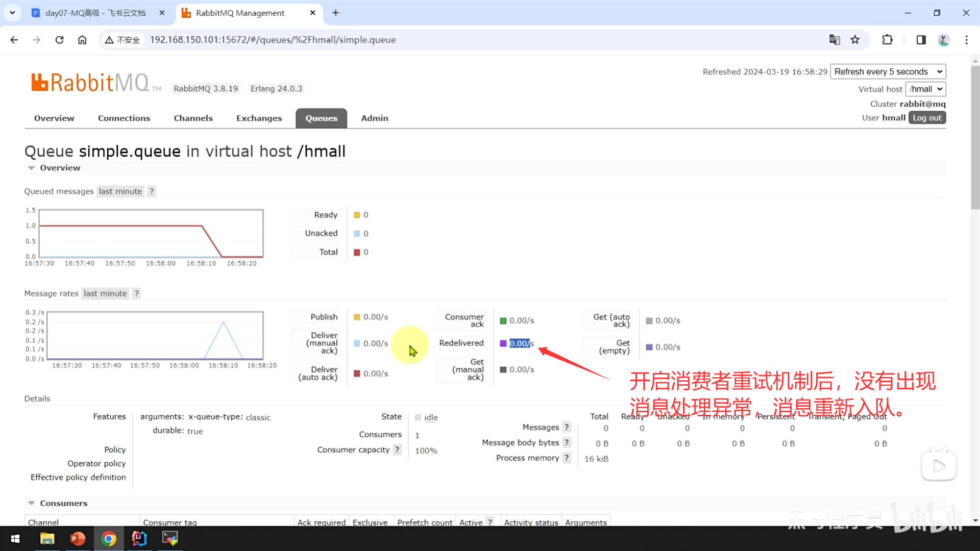Screen dimensions: 980x551
Task: Switch to the Exchanges tab
Action: 259,118
